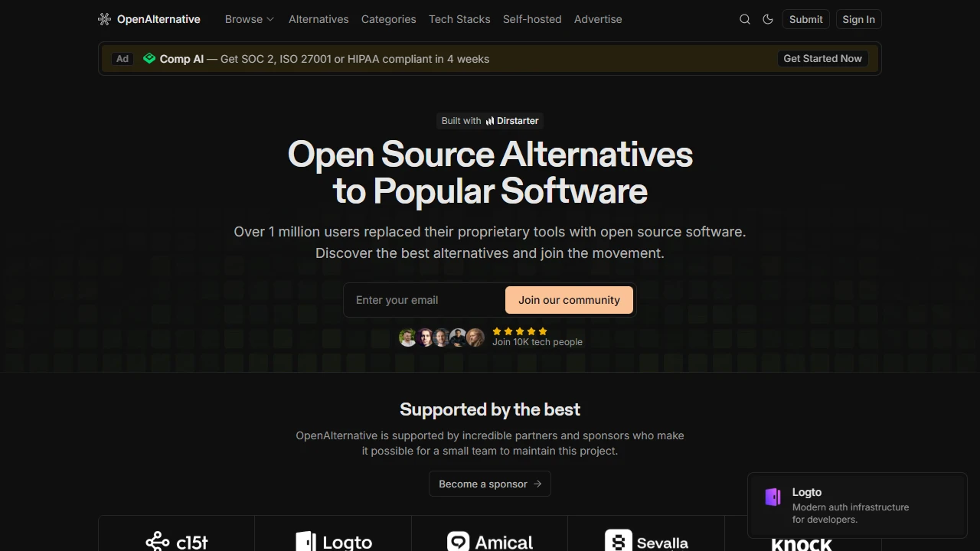The image size is (980, 551).
Task: Open search using the magnifier icon
Action: pyautogui.click(x=744, y=19)
